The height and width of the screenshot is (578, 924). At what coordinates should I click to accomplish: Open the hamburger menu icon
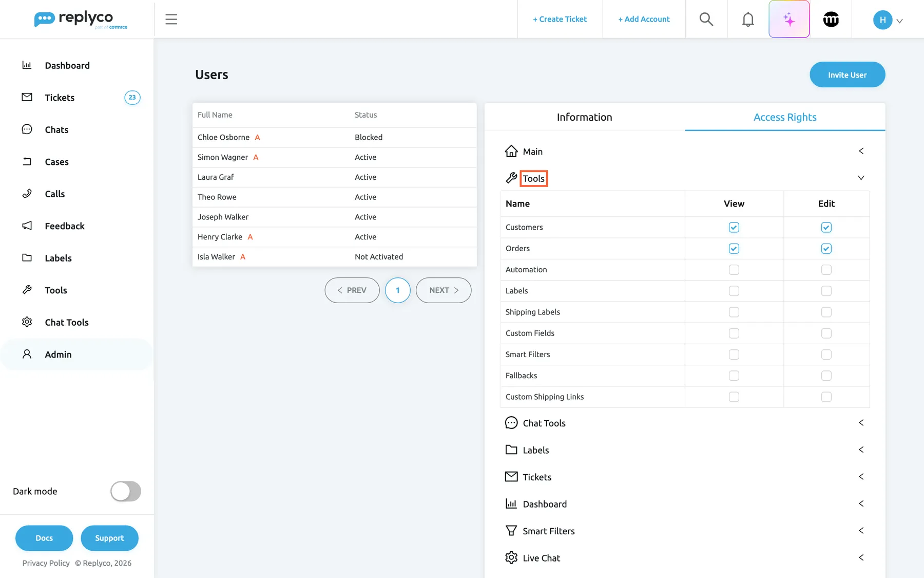pos(171,19)
